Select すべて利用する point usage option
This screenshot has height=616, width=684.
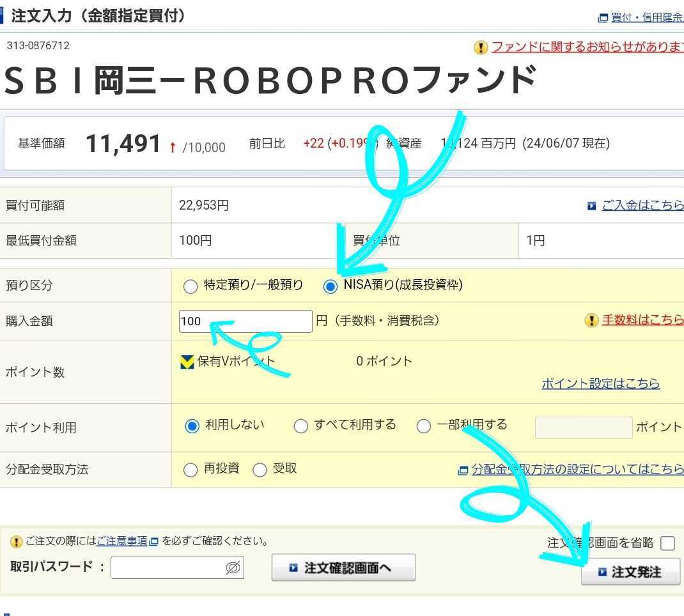(300, 426)
